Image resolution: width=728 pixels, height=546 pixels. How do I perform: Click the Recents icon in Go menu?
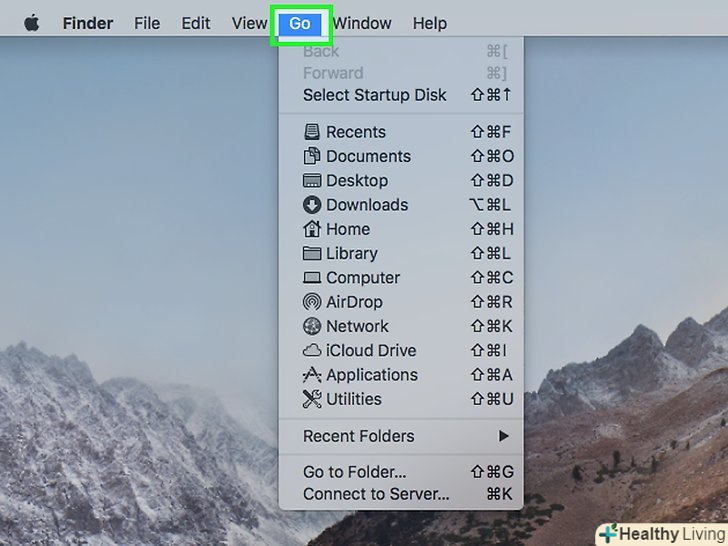pos(312,132)
